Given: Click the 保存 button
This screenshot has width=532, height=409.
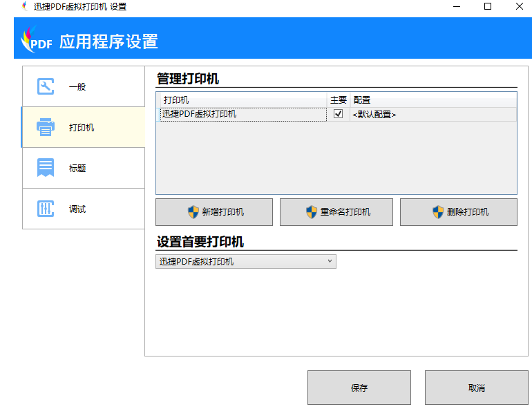Looking at the screenshot, I should point(359,388).
